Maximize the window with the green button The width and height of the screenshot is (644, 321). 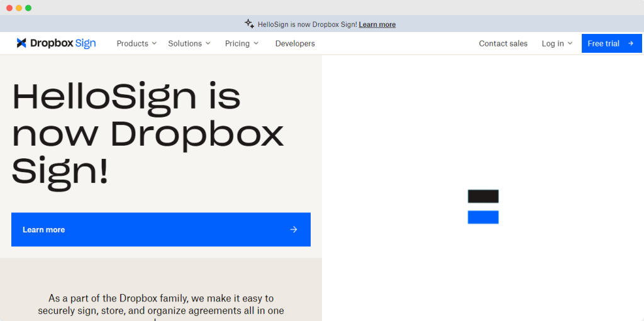pos(28,8)
